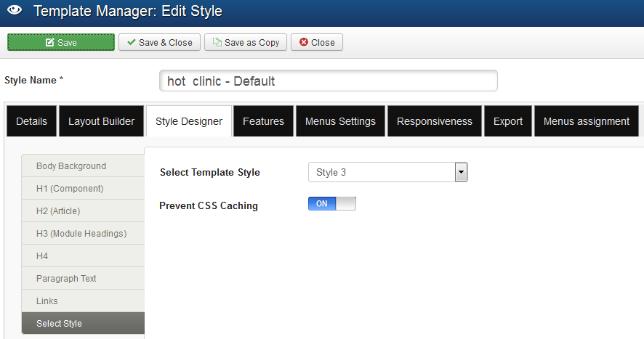Click the red X Close button
The width and height of the screenshot is (644, 339).
(x=317, y=42)
